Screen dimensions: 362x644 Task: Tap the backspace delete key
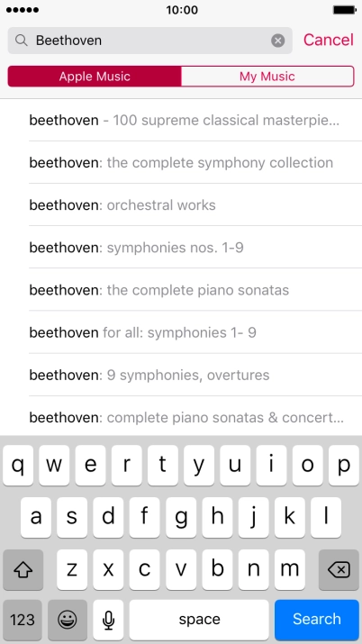coord(339,569)
